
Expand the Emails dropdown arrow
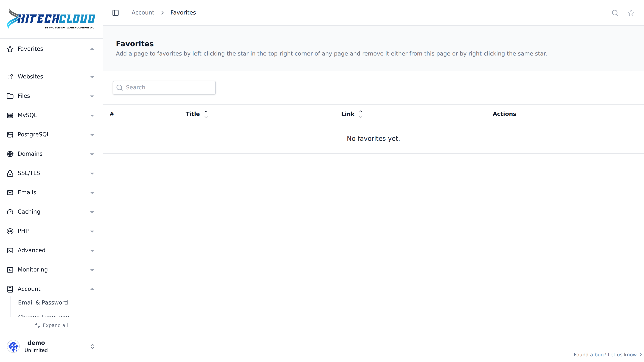[x=92, y=193]
